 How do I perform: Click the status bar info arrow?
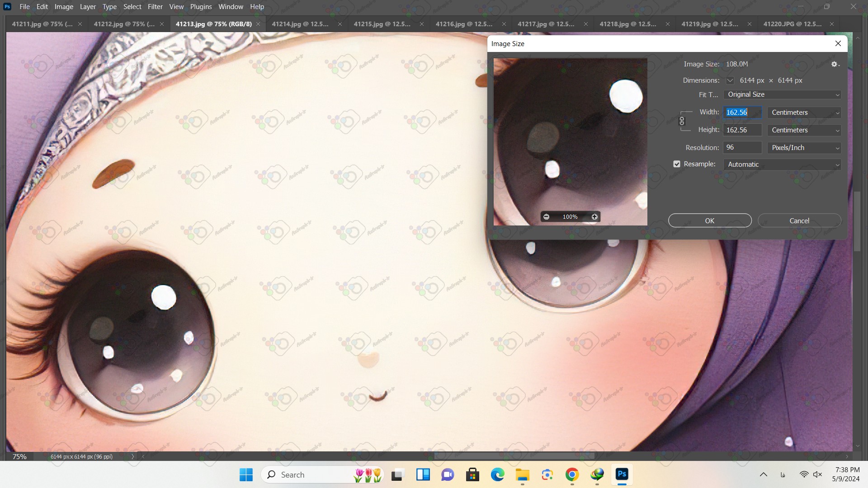click(x=132, y=456)
